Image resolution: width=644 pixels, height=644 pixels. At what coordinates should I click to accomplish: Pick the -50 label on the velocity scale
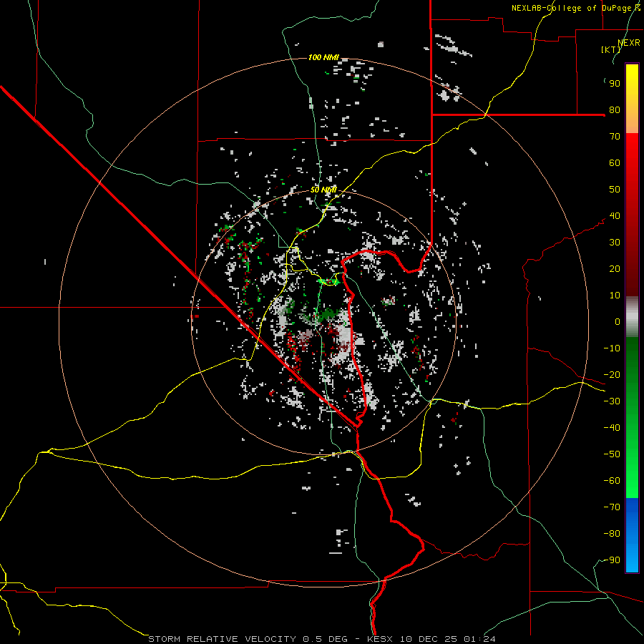point(612,454)
